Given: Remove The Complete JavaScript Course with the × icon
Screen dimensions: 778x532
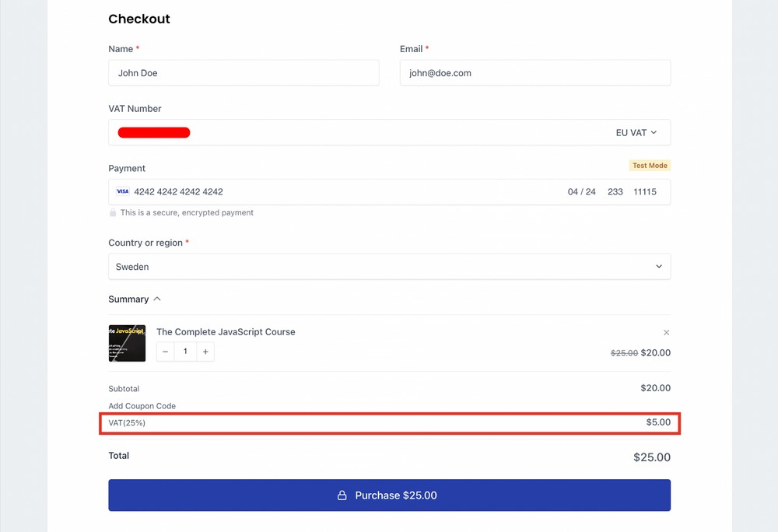Looking at the screenshot, I should [x=666, y=332].
